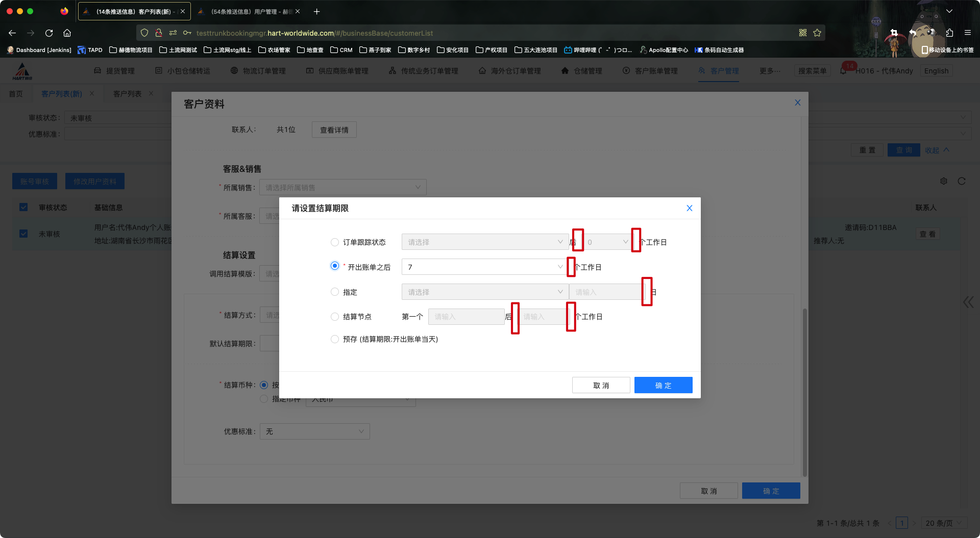980x538 pixels.
Task: Open the 优惠标准 dropdown showing 无
Action: click(314, 431)
